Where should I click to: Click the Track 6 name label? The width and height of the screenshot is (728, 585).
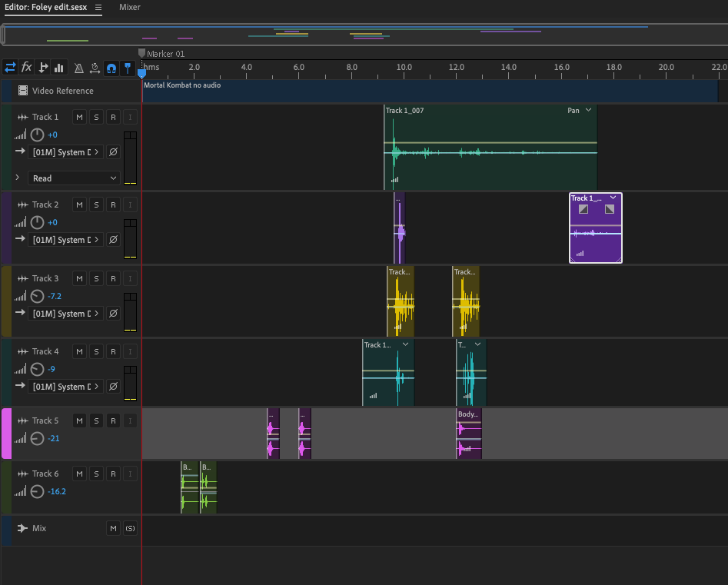(45, 474)
